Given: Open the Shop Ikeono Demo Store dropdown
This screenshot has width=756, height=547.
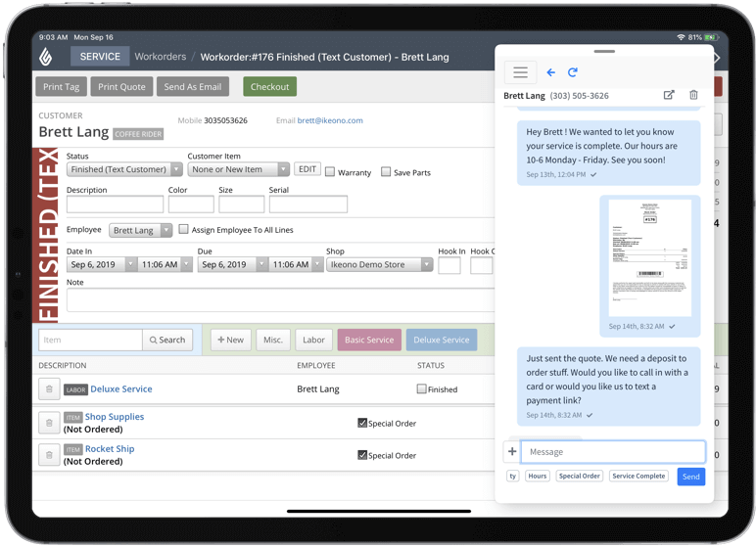Looking at the screenshot, I should [379, 264].
